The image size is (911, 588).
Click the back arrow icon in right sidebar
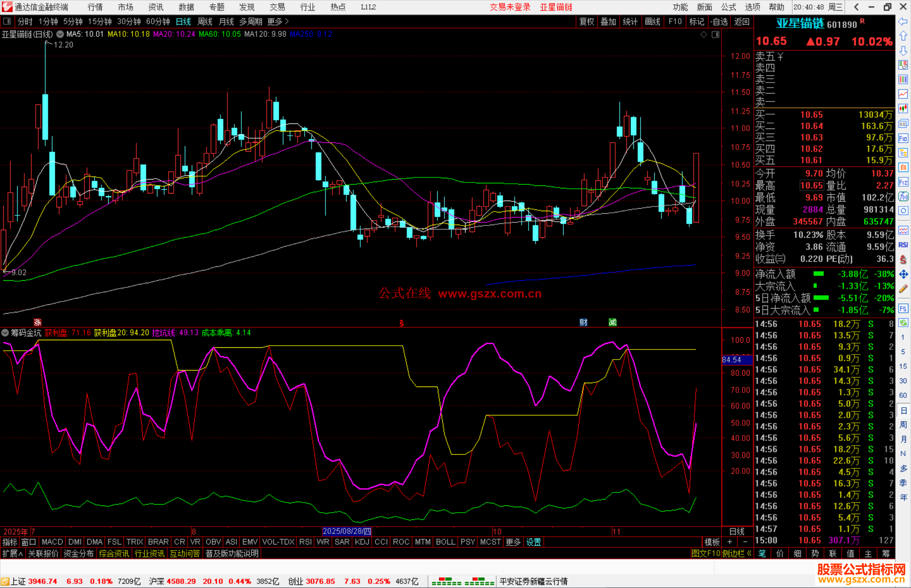(x=903, y=21)
